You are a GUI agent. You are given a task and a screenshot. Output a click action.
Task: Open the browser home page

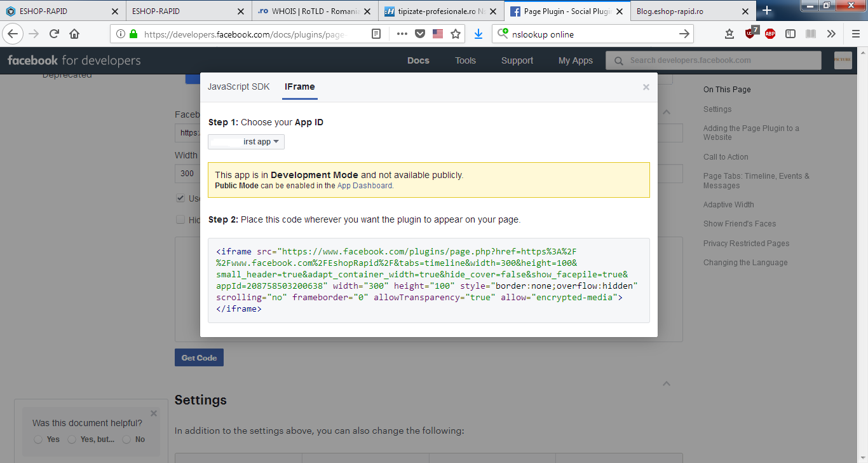tap(74, 34)
